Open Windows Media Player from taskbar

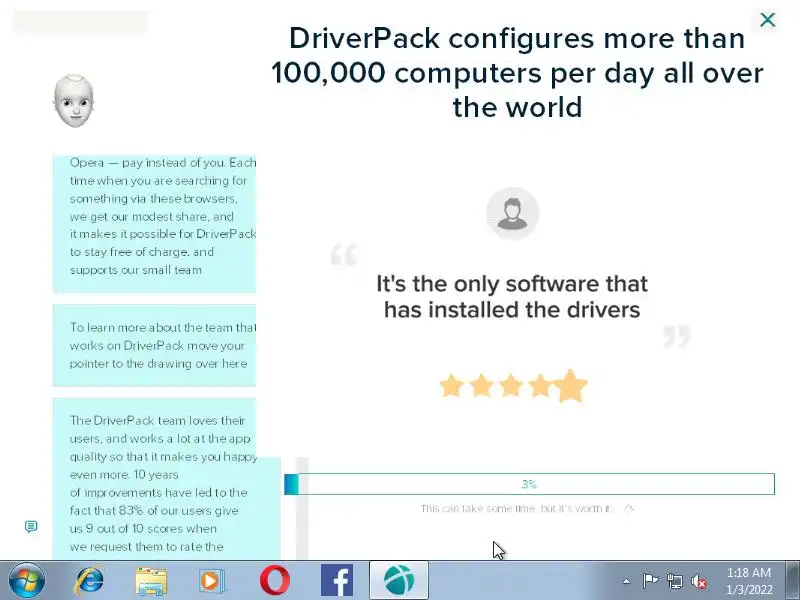click(211, 581)
